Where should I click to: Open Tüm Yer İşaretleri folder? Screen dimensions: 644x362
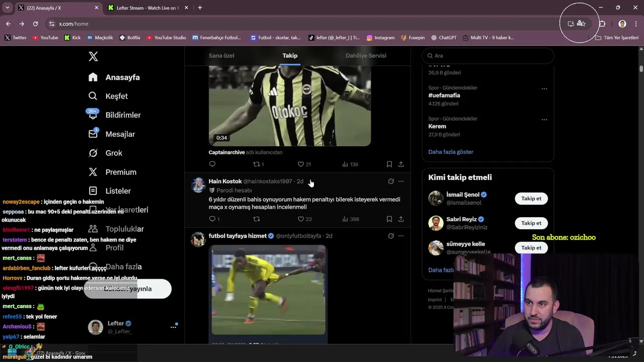point(617,38)
